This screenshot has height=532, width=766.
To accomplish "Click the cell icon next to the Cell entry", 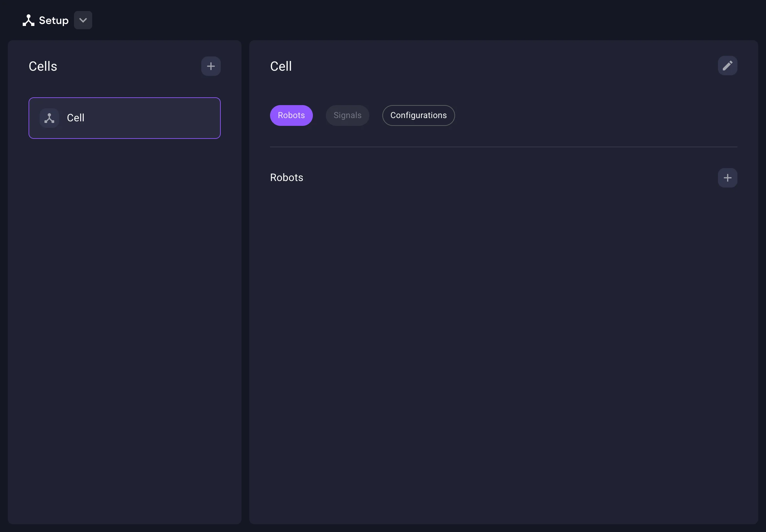I will tap(49, 118).
